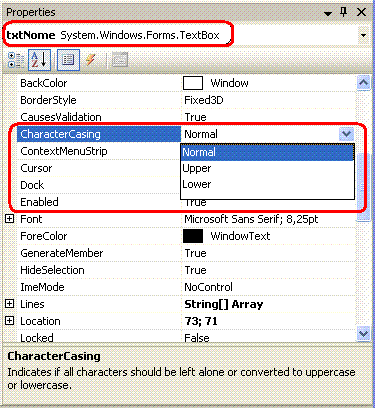Open the txtNome object selector dropdown
The width and height of the screenshot is (375, 408).
coord(363,35)
